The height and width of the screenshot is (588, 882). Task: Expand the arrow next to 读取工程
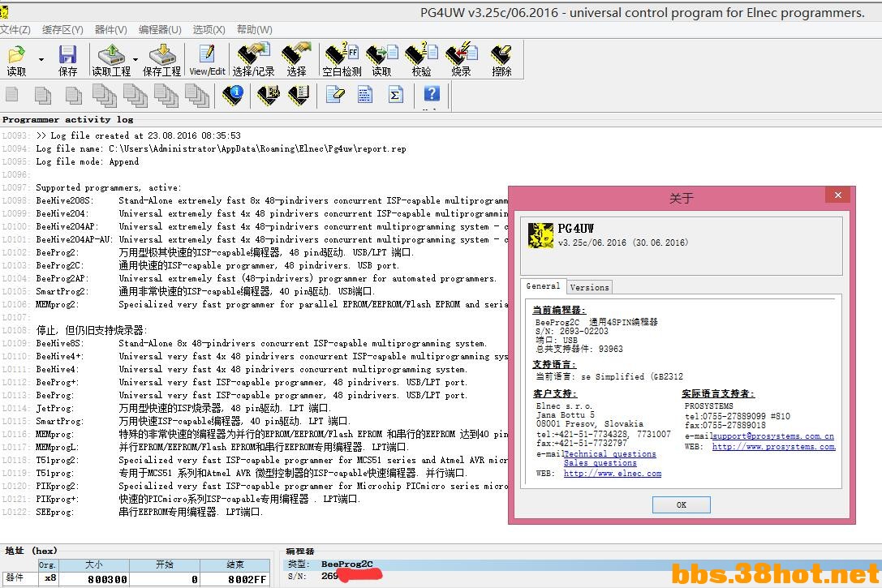(x=136, y=59)
